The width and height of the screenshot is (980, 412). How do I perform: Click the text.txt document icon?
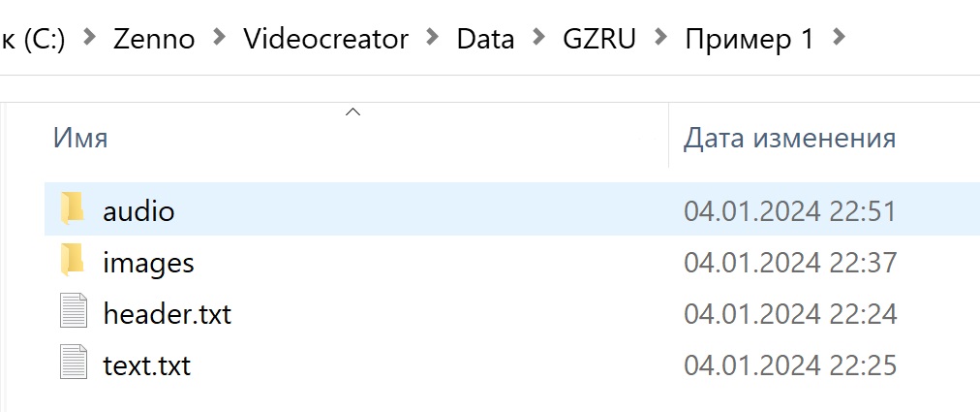click(x=74, y=366)
